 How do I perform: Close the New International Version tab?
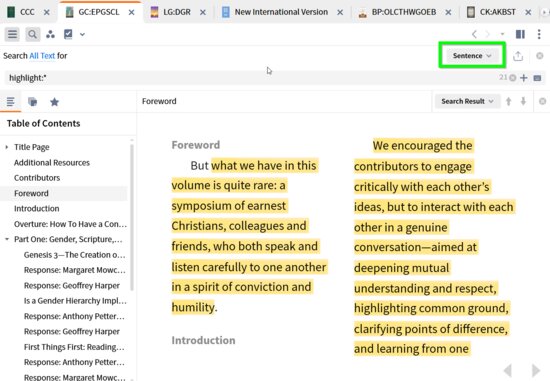[340, 12]
